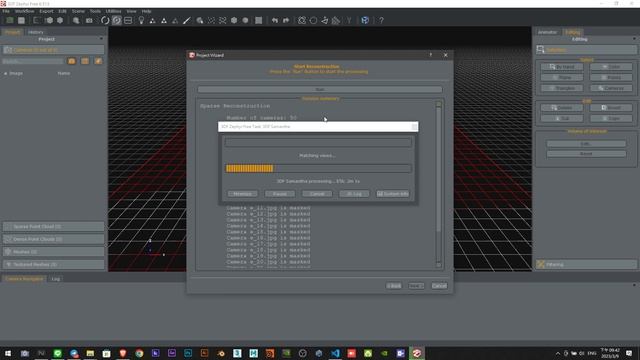This screenshot has width=640, height=360.
Task: Switch to the Project tab
Action: (x=12, y=32)
